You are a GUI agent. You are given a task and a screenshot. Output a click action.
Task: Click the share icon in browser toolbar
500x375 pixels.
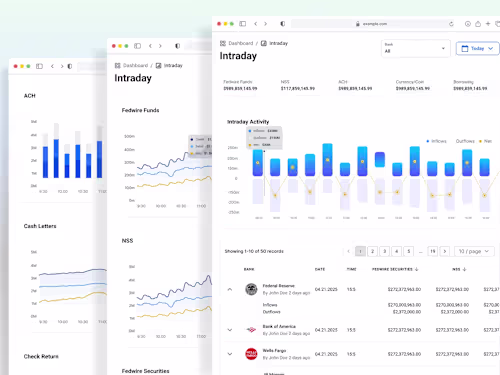pyautogui.click(x=478, y=24)
